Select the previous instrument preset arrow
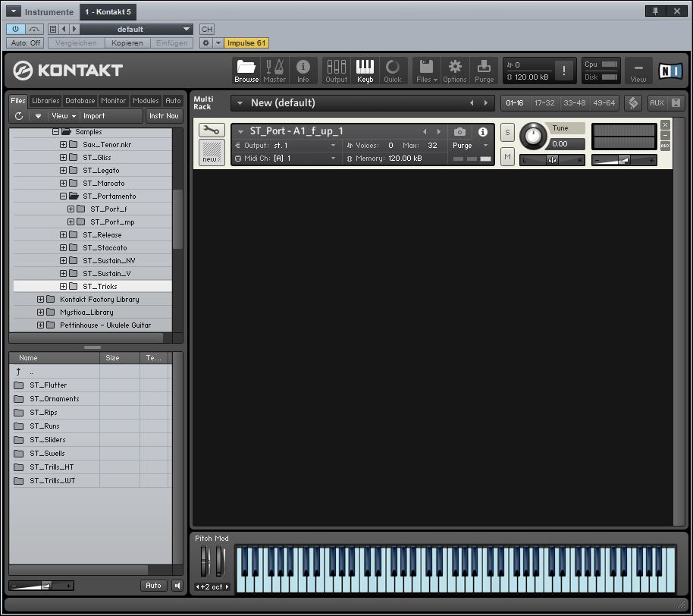This screenshot has width=693, height=616. point(425,132)
